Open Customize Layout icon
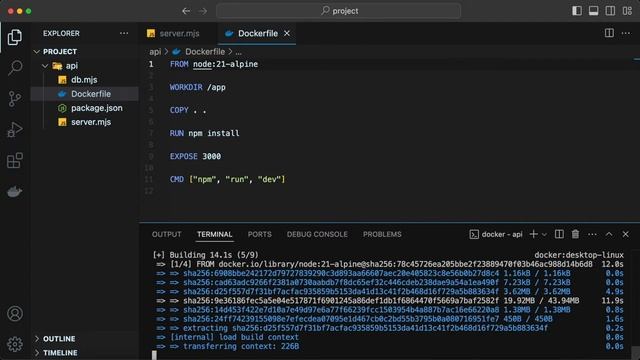The height and width of the screenshot is (360, 640). (x=627, y=11)
